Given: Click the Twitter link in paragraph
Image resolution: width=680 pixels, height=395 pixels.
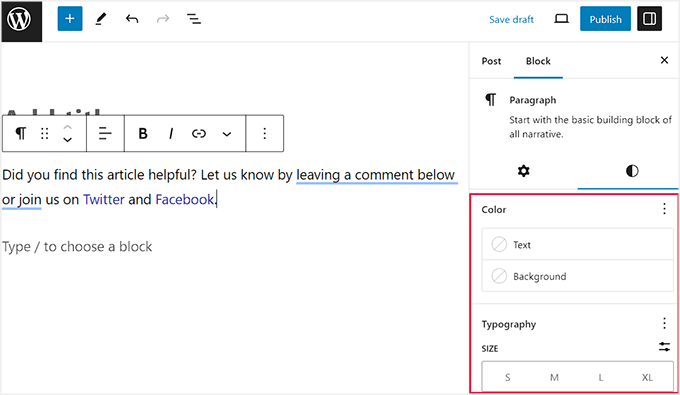Looking at the screenshot, I should coord(104,199).
